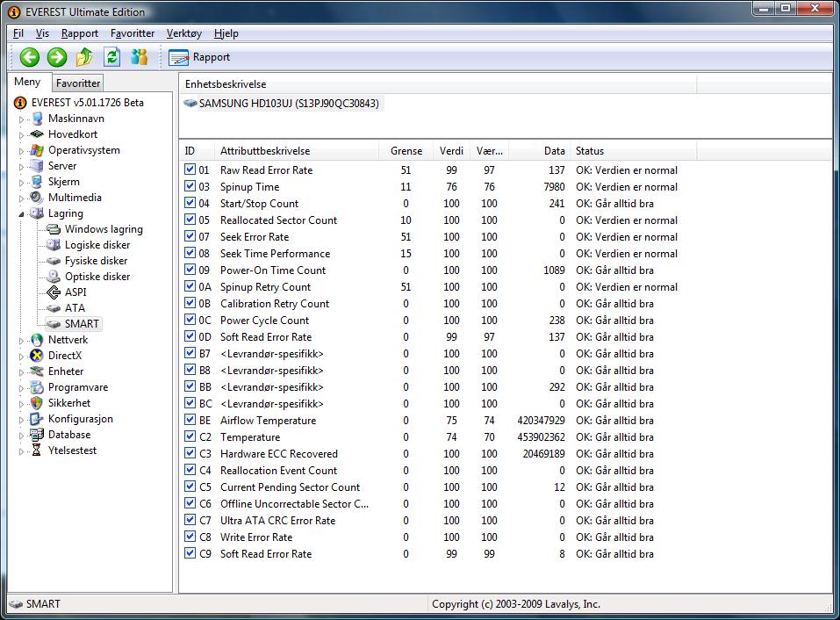This screenshot has height=620, width=840.
Task: Click the green Back arrow icon
Action: point(30,57)
